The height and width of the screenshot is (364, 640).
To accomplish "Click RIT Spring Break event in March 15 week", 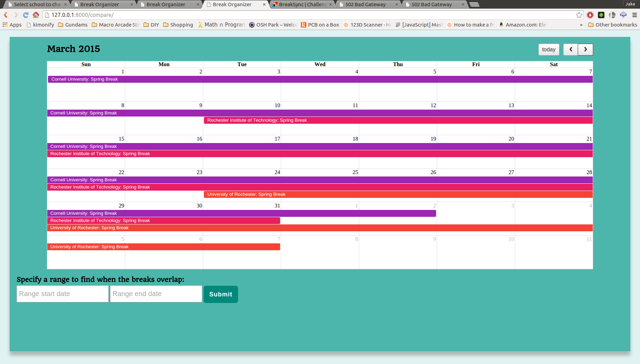I will (320, 154).
